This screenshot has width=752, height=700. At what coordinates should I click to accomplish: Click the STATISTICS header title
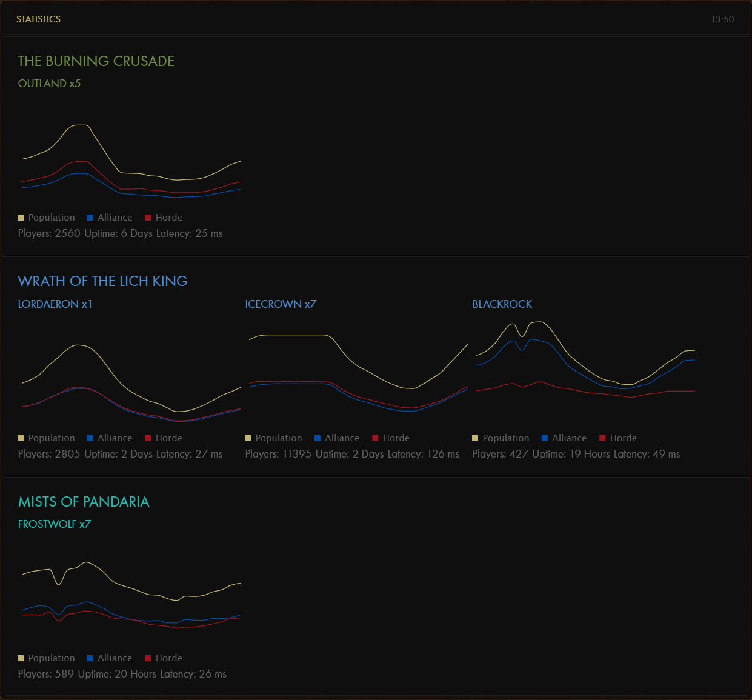pos(38,19)
